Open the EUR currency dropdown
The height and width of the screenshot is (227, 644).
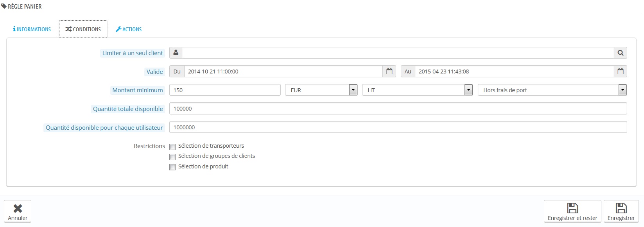point(321,90)
